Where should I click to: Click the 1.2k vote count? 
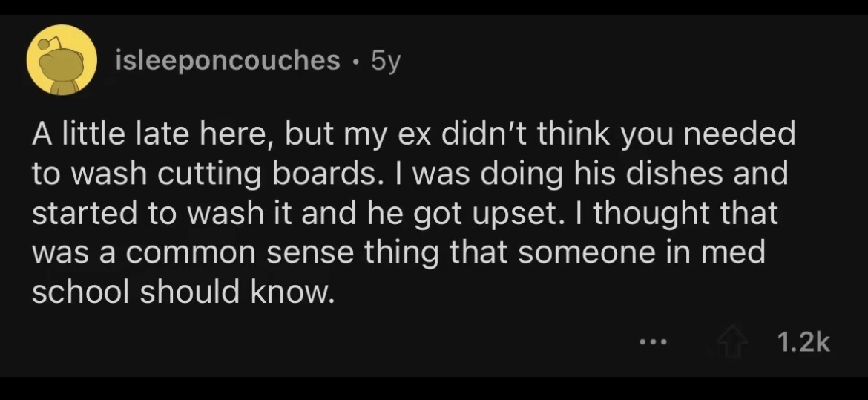tap(802, 342)
